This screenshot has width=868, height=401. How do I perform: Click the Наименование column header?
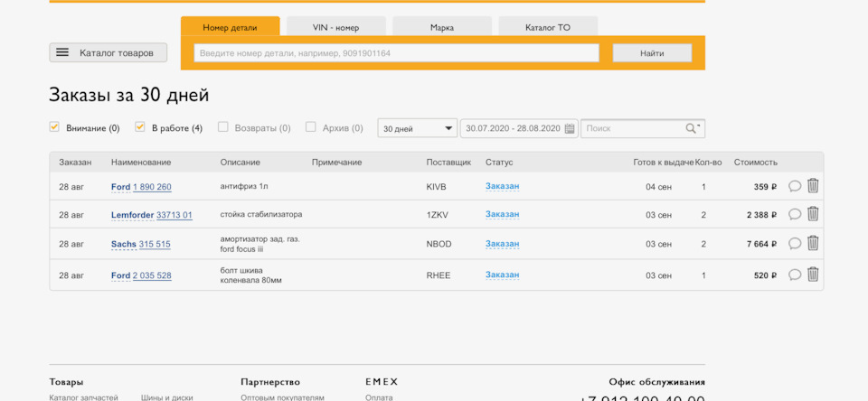(x=141, y=162)
